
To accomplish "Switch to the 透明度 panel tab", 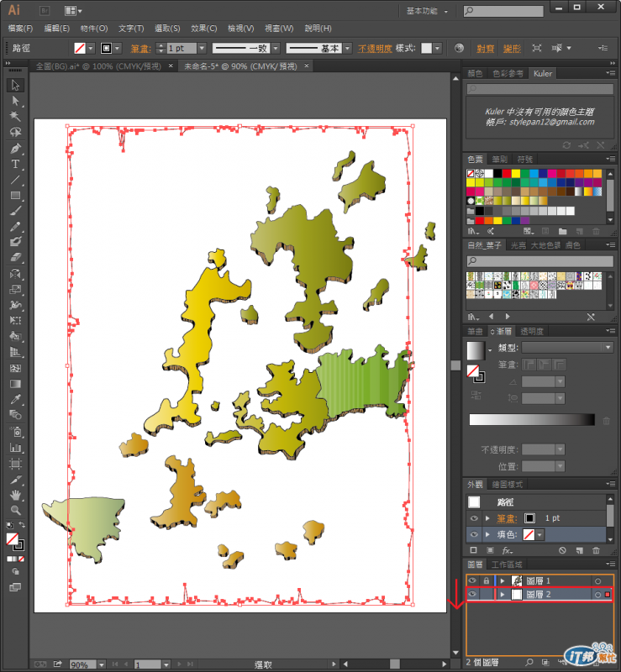I will pos(532,331).
